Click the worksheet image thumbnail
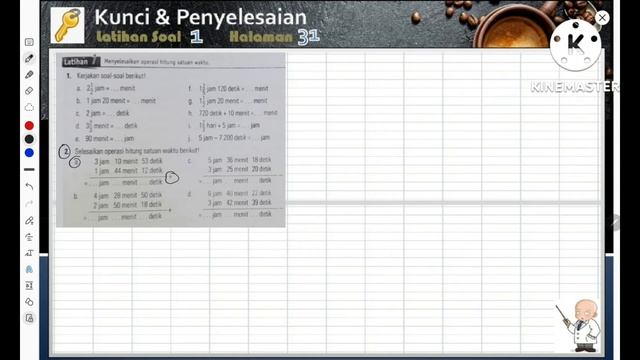 tap(171, 140)
